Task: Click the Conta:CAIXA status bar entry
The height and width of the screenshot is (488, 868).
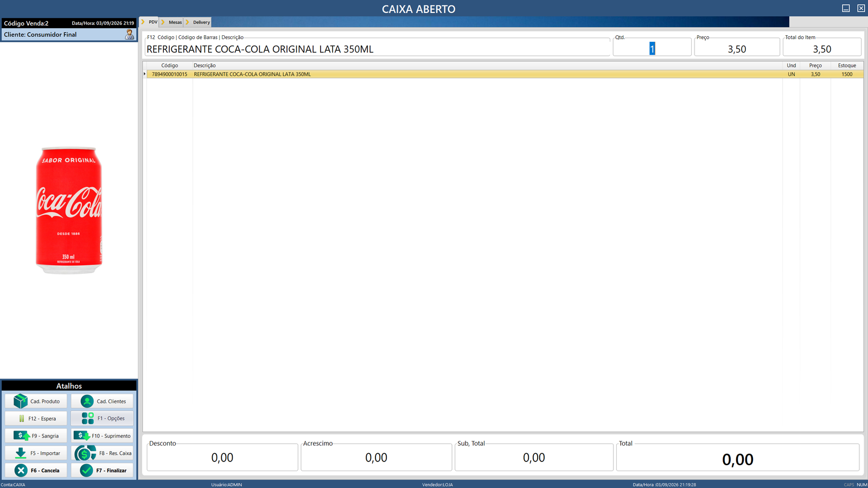Action: point(13,485)
